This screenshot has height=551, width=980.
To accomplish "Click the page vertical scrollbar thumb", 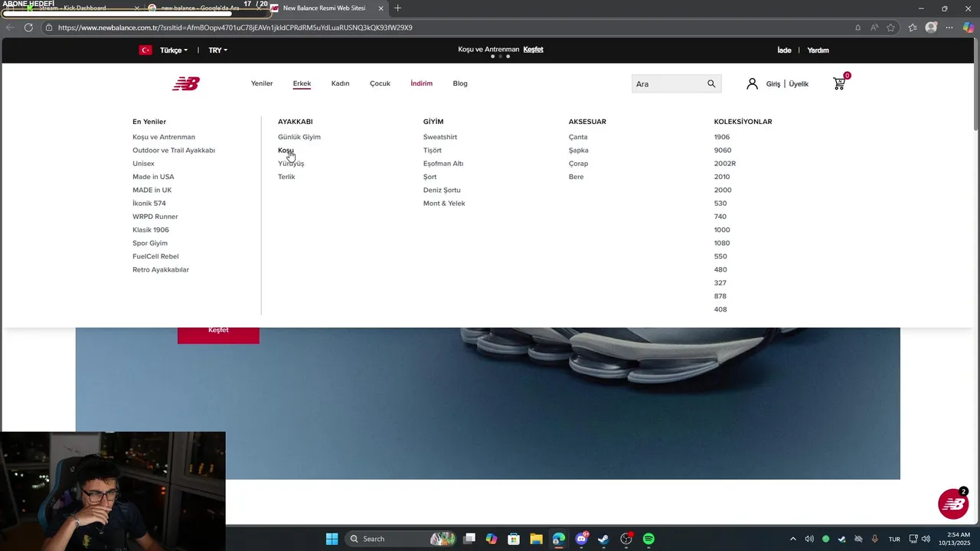I will point(975,86).
